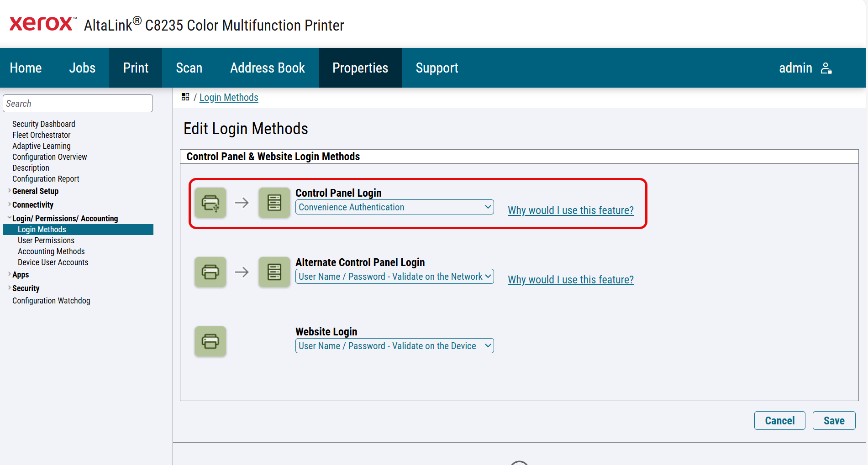Click the Control Panel Login server icon

point(274,203)
